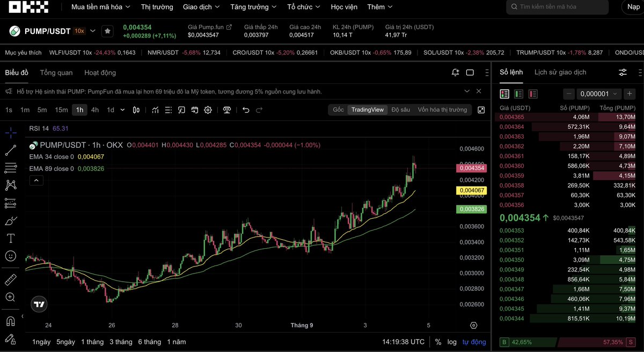This screenshot has width=644, height=352.
Task: Open the Fibonacci/horizontal lines tool
Action: pos(10,168)
